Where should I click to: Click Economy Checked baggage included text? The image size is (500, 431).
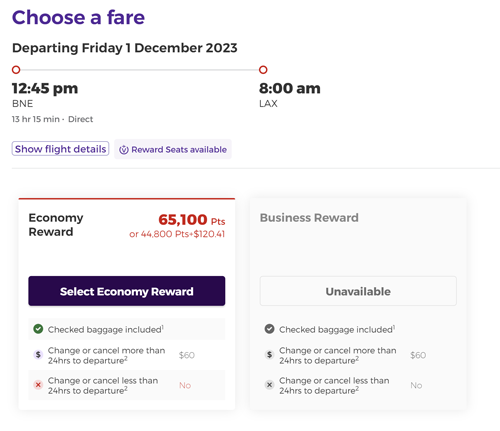[x=105, y=329]
